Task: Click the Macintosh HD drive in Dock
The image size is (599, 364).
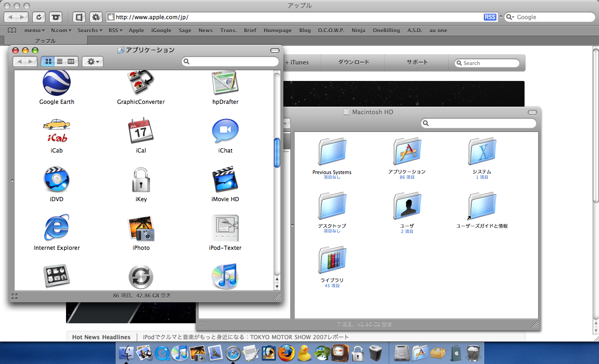Action: pos(403,352)
